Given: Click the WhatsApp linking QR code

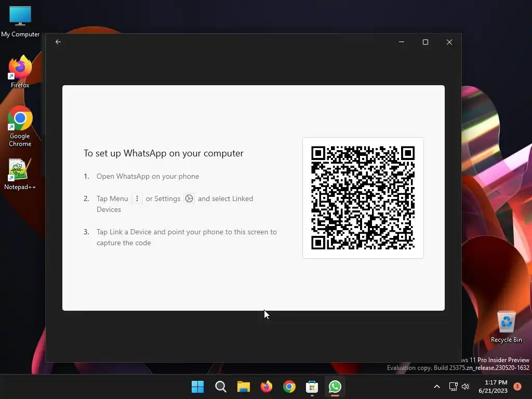Looking at the screenshot, I should click(363, 198).
